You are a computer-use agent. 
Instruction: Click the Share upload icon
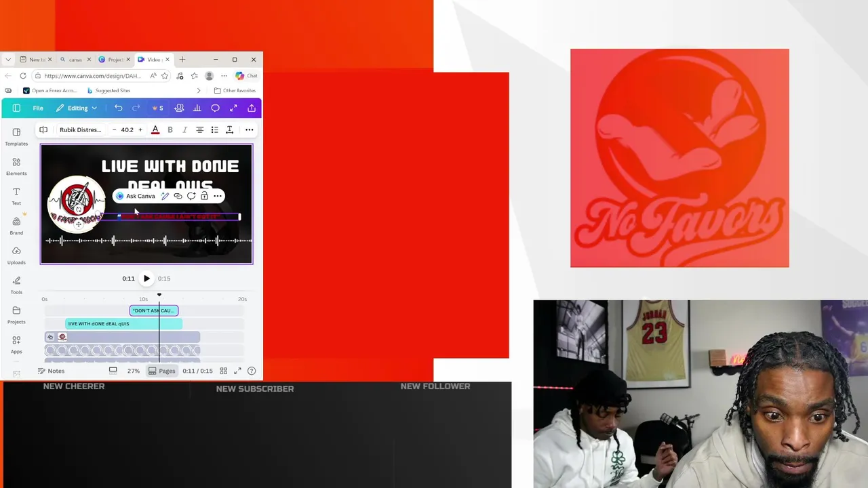pyautogui.click(x=252, y=108)
